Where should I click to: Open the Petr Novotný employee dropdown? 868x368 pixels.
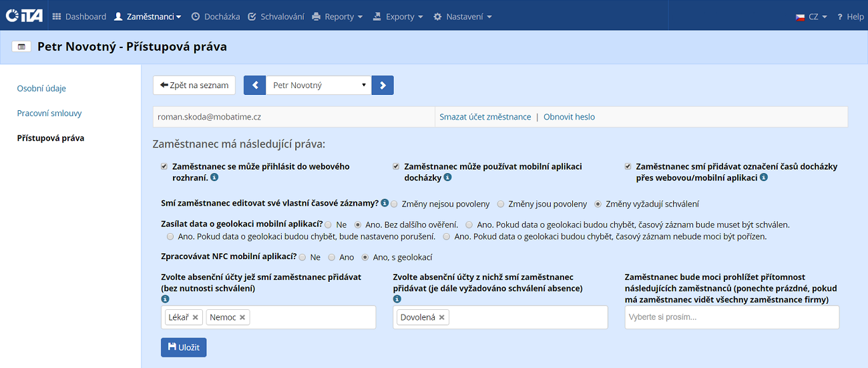coord(318,85)
